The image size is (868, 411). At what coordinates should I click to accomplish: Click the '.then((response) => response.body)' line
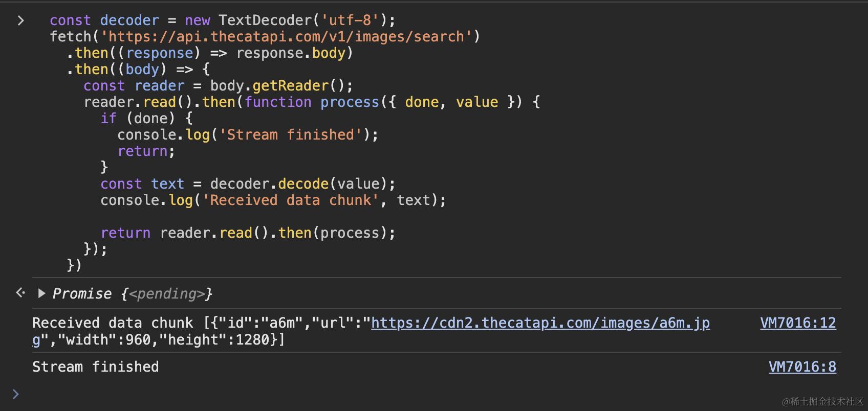point(210,53)
